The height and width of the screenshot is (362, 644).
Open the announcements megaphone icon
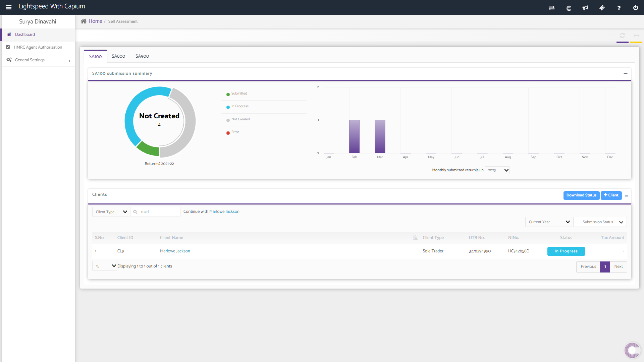[x=585, y=8]
